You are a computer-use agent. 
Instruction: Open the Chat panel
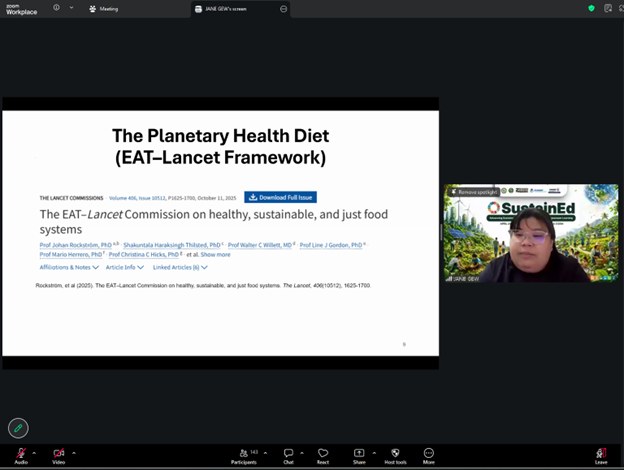288,453
